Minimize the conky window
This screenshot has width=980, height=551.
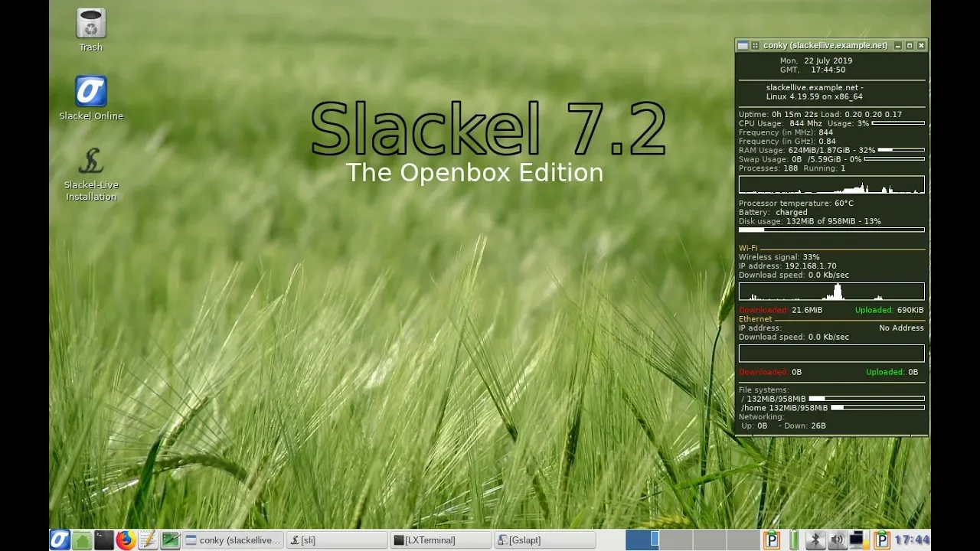(x=898, y=46)
